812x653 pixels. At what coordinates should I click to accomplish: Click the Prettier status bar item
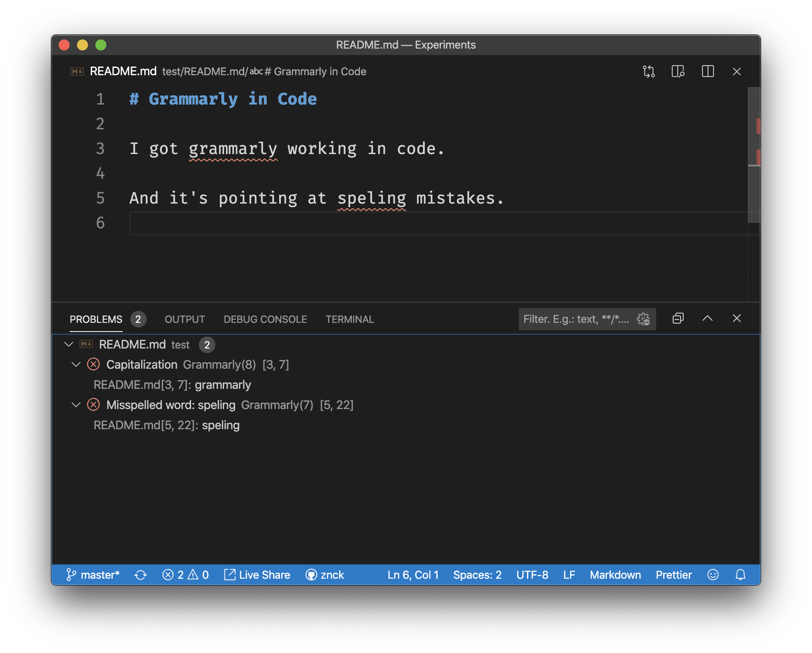[x=674, y=575]
